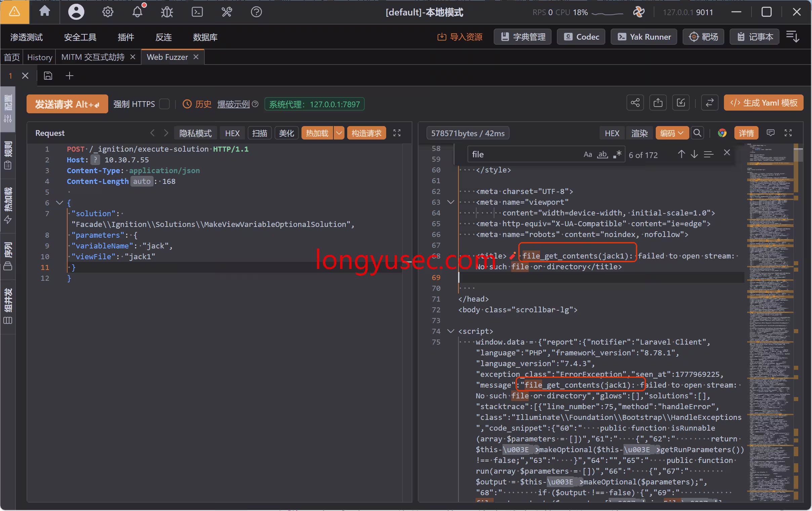Open the 热加载 dropdown arrow
The image size is (812, 511).
(x=339, y=133)
